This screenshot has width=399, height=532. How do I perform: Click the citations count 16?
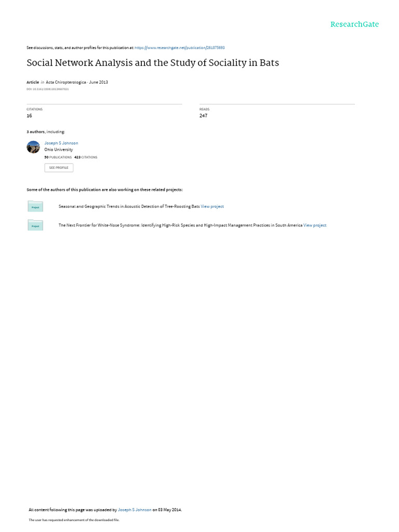[29, 116]
